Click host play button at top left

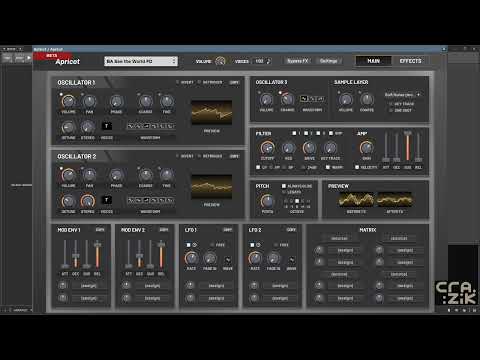(29, 58)
